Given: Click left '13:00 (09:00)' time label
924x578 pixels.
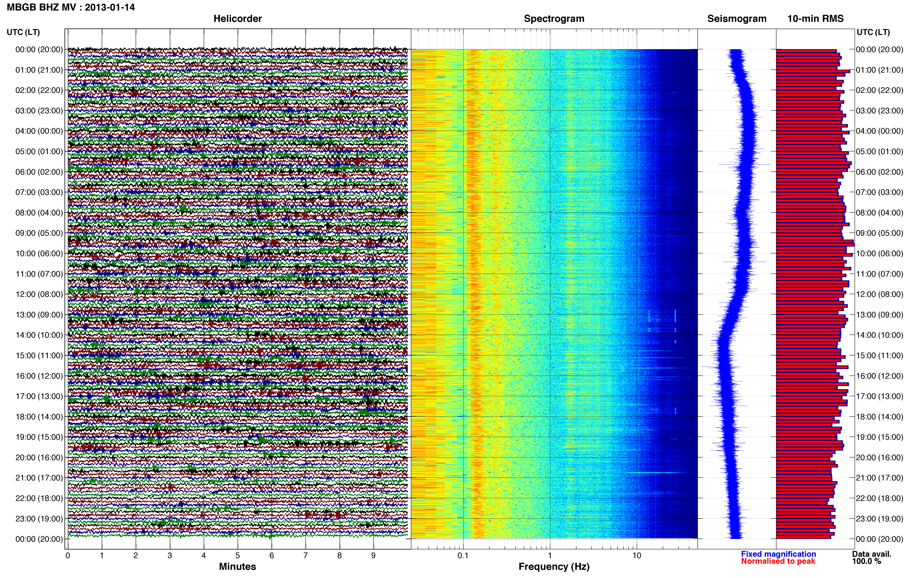Looking at the screenshot, I should coord(39,315).
